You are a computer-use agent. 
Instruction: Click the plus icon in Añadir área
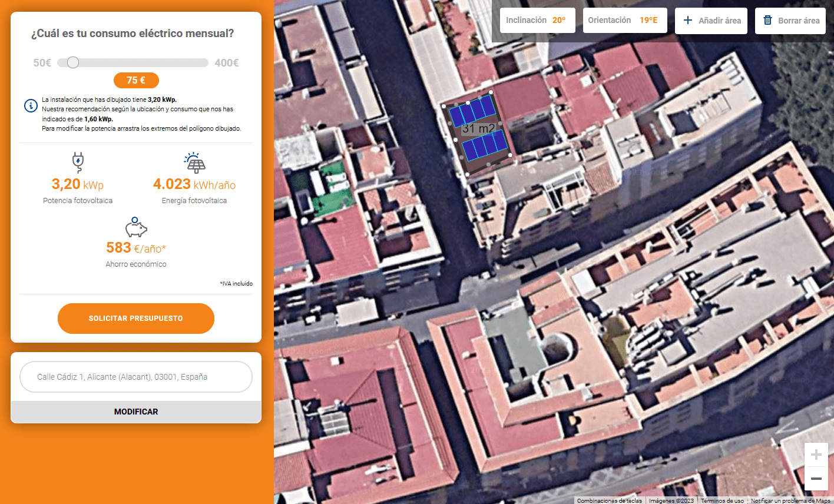(687, 20)
